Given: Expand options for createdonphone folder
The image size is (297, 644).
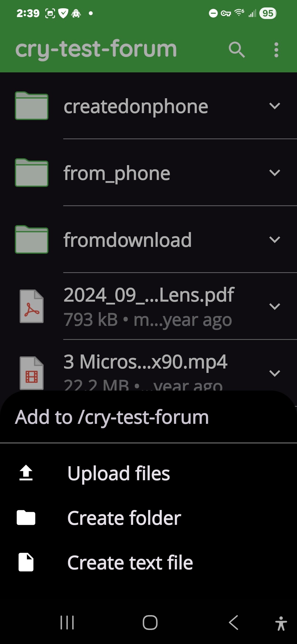Looking at the screenshot, I should point(274,106).
